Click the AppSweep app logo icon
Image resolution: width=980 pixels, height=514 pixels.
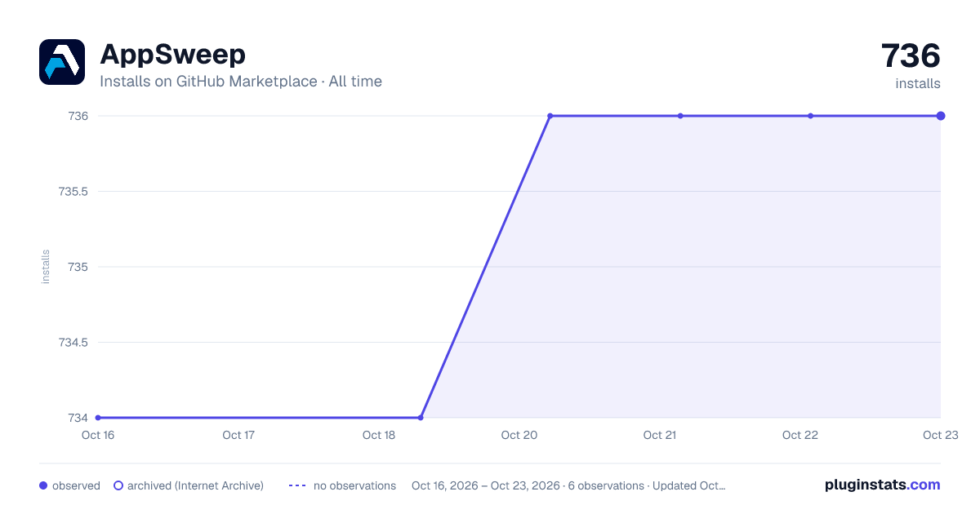[x=62, y=62]
